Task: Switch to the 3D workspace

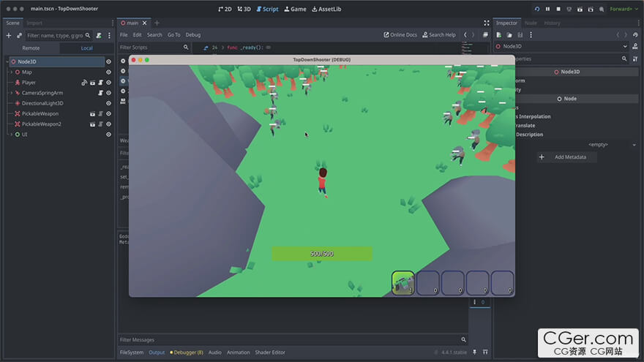Action: (244, 9)
